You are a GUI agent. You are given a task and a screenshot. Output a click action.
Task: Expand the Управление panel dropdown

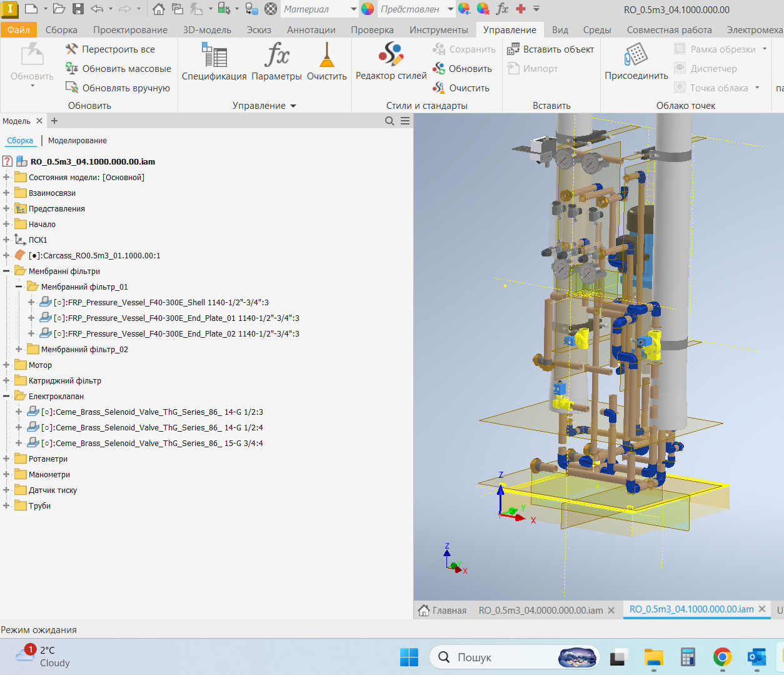(x=264, y=105)
